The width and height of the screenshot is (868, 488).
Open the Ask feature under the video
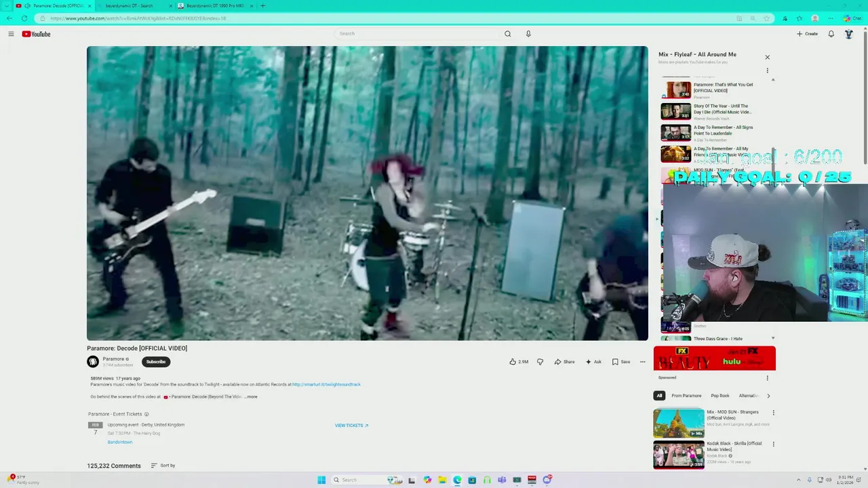pos(593,362)
